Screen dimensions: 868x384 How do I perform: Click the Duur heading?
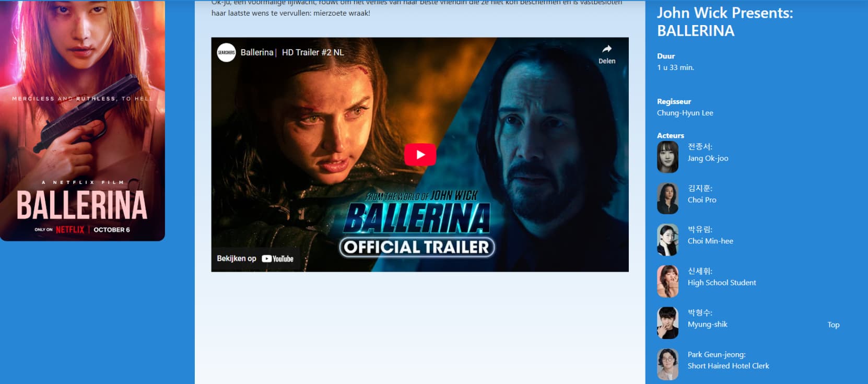click(x=666, y=56)
